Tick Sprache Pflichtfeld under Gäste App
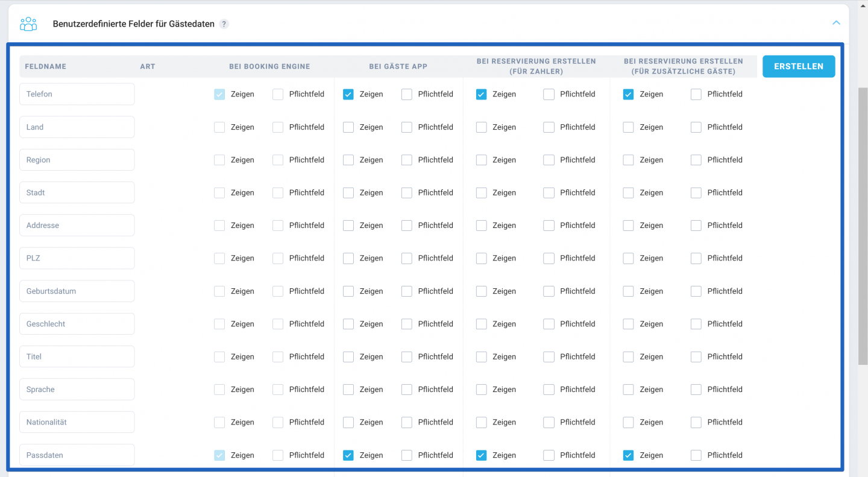Image resolution: width=868 pixels, height=477 pixels. click(x=407, y=390)
